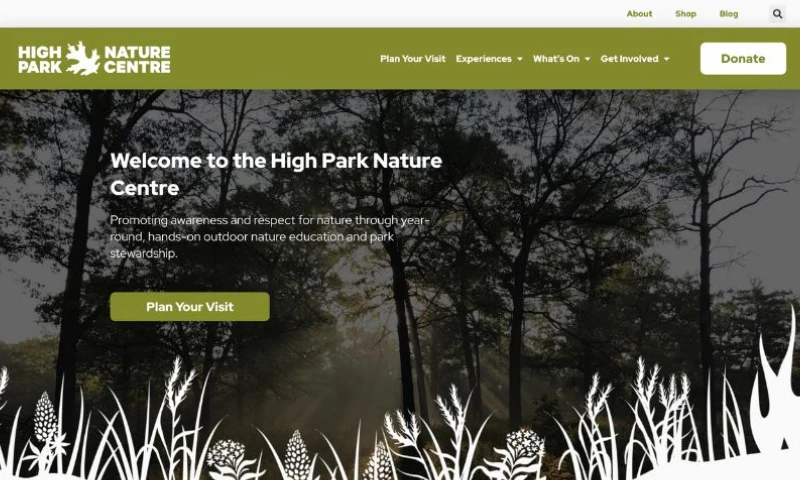Visit the Blog link
Screen dimensions: 800x480
point(729,14)
